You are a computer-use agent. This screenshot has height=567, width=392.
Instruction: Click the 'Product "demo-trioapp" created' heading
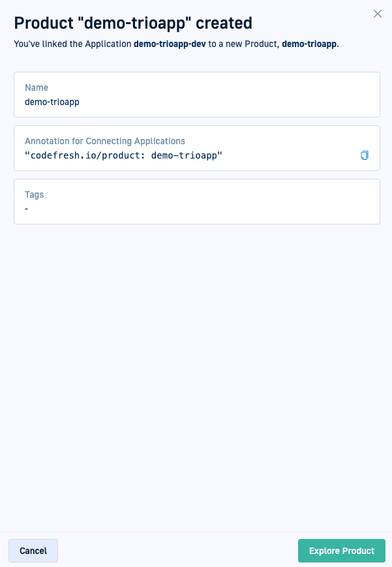coord(133,23)
